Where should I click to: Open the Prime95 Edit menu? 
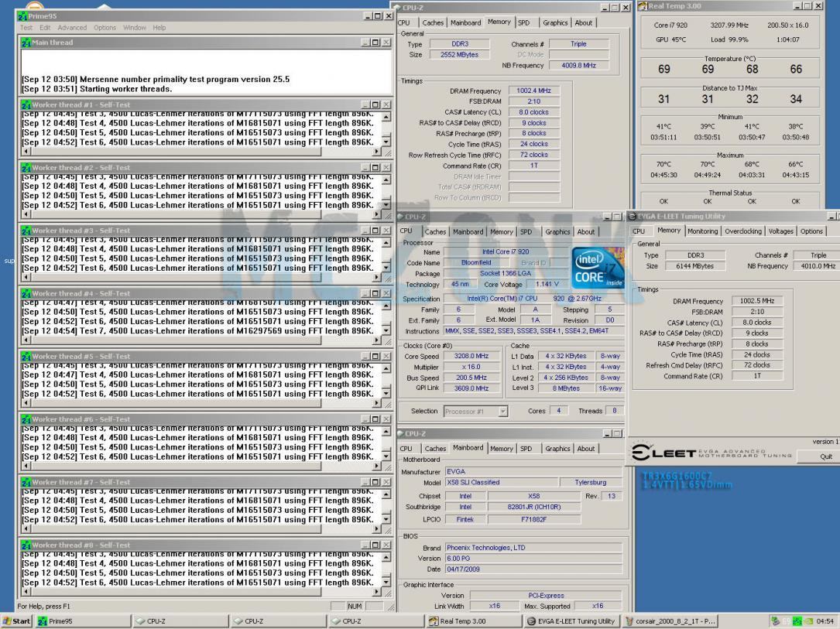point(45,27)
